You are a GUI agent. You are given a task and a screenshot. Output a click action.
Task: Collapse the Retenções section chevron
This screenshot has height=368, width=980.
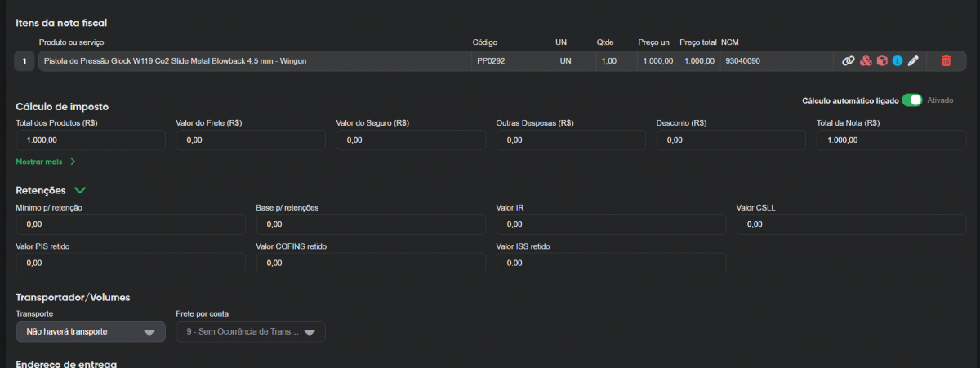[80, 190]
